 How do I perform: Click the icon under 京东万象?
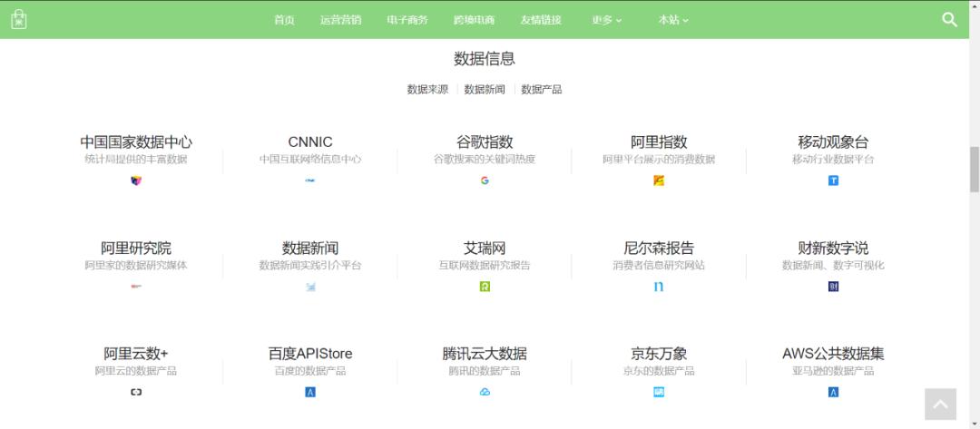[x=659, y=392]
